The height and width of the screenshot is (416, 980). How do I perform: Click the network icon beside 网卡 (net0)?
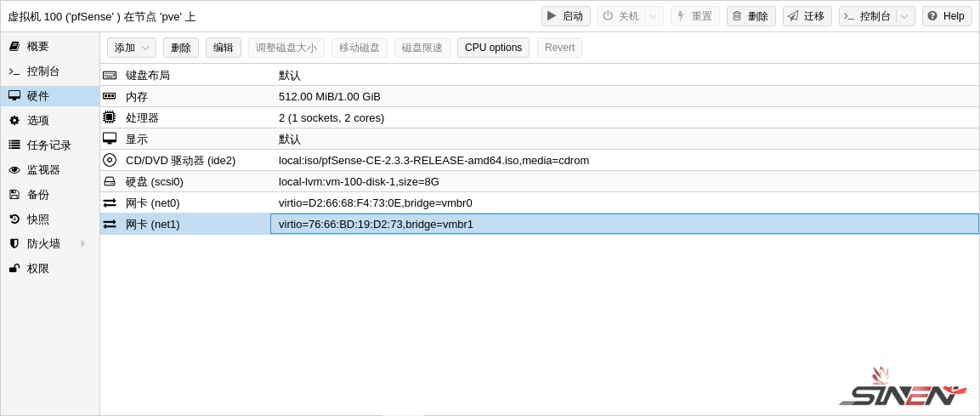[x=110, y=202]
